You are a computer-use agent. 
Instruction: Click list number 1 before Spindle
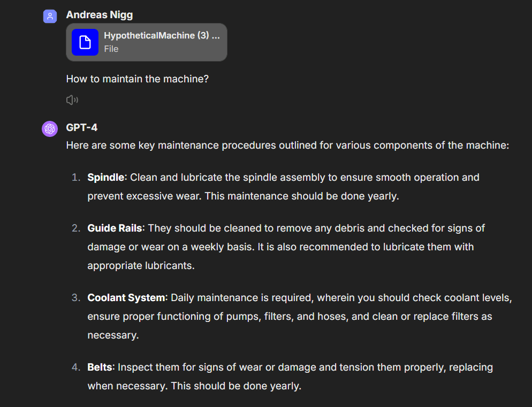click(76, 177)
